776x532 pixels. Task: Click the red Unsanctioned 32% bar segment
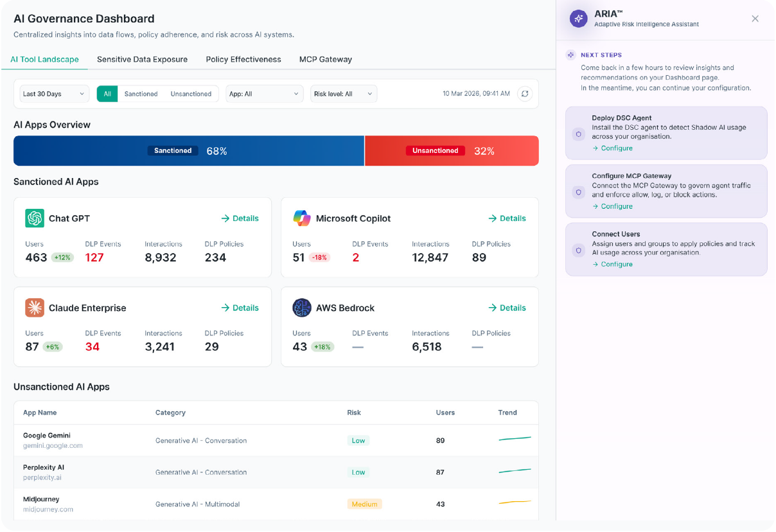coord(452,151)
